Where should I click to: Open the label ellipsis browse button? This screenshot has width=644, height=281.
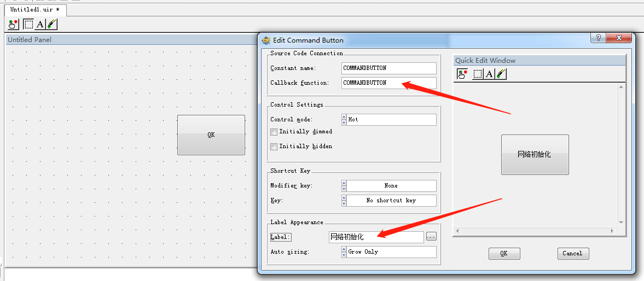(431, 237)
